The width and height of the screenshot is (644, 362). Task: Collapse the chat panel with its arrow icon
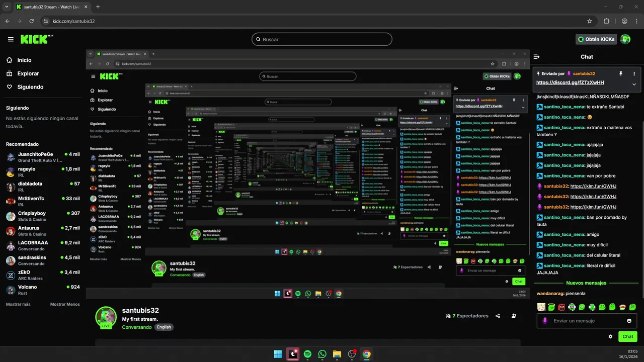[x=536, y=57]
